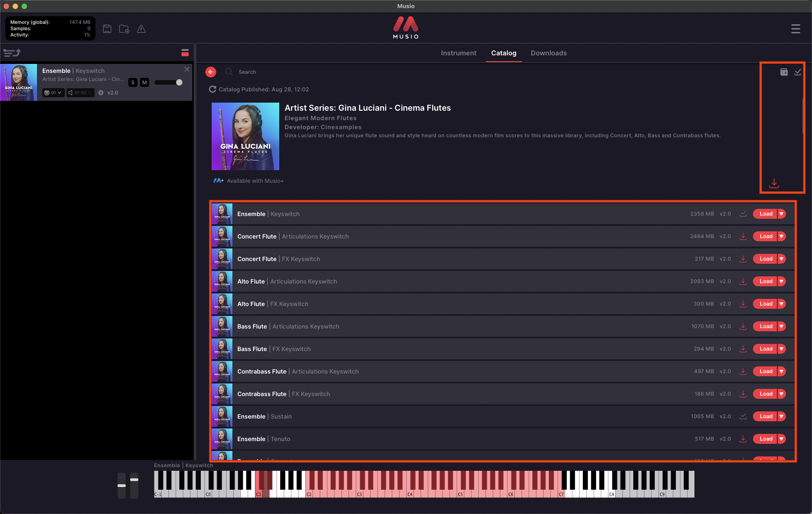
Task: Click the pitch bend wheel slider
Action: (x=122, y=485)
